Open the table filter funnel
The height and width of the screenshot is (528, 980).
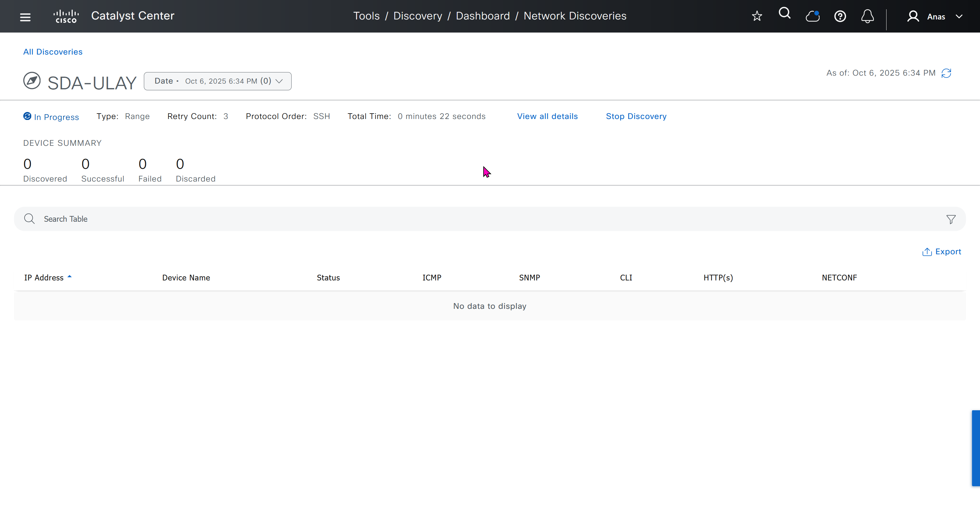[951, 219]
